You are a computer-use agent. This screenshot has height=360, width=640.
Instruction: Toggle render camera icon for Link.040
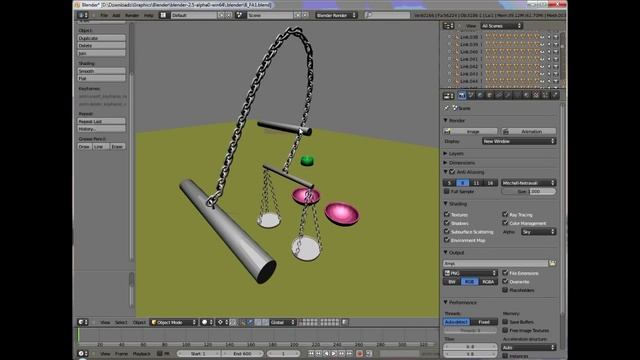[x=556, y=52]
